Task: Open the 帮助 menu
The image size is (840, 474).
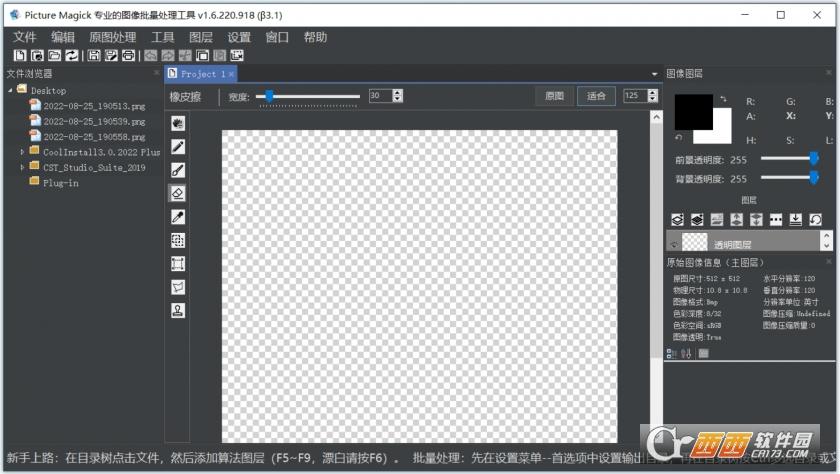Action: [316, 37]
